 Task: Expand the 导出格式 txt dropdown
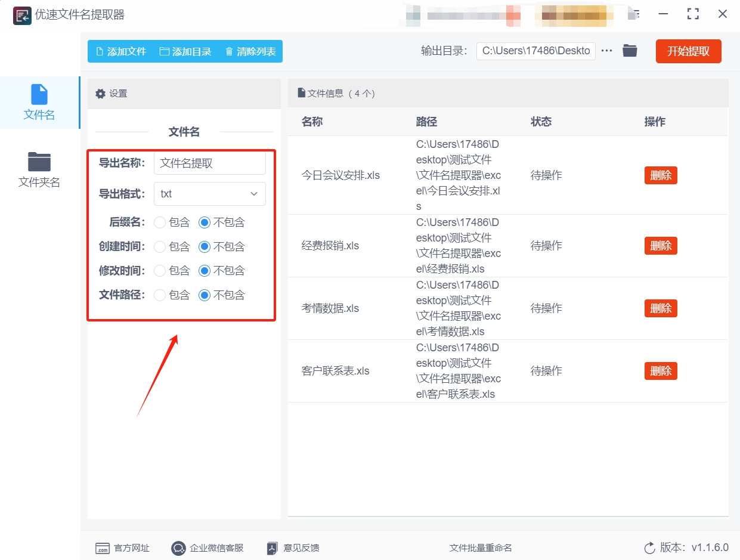[209, 194]
